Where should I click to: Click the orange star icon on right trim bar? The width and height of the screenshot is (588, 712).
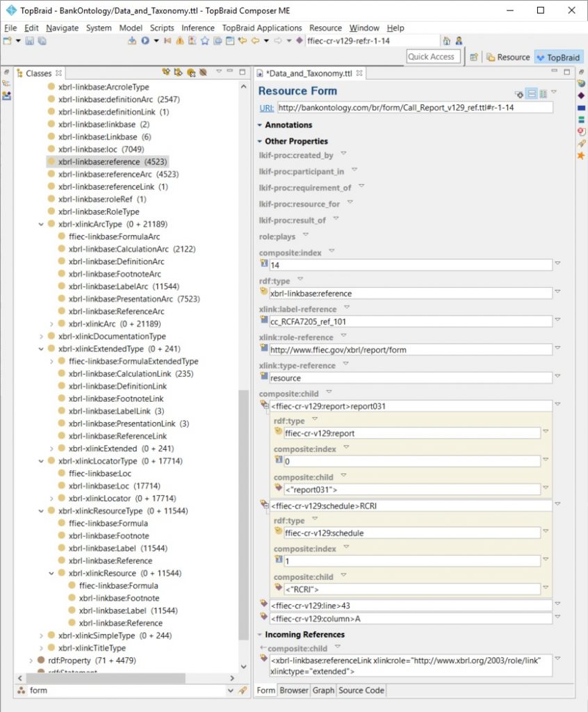(581, 156)
